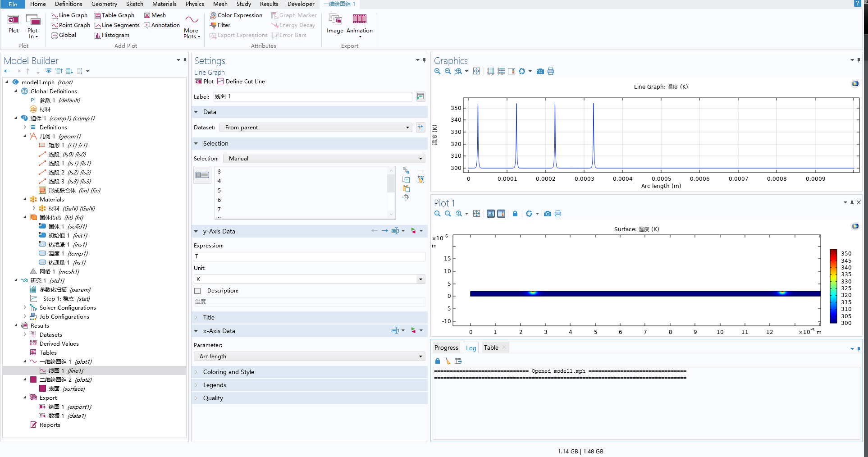Click the lock icon in Plot 1 toolbar
868x457 pixels.
[515, 214]
